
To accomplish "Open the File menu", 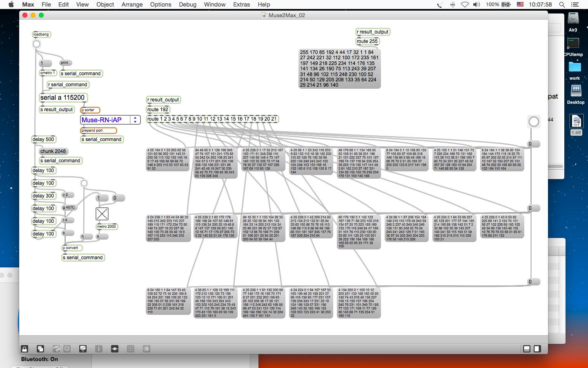I will pos(46,4).
